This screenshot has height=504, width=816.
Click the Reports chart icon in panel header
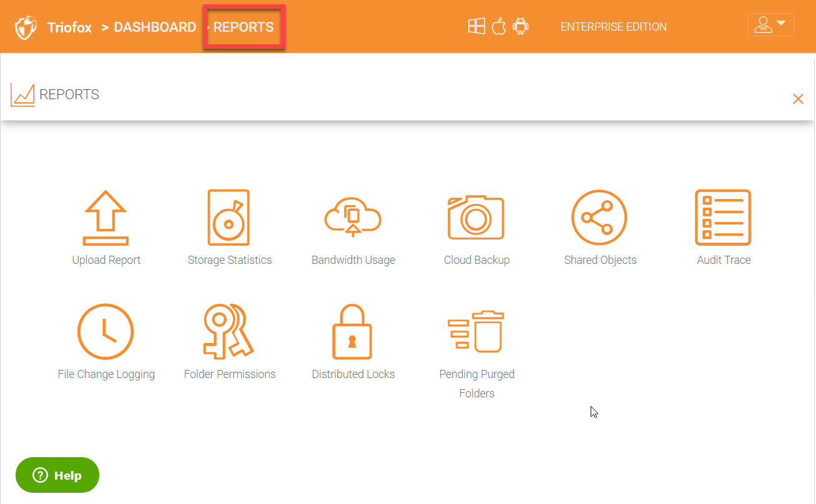click(x=22, y=95)
